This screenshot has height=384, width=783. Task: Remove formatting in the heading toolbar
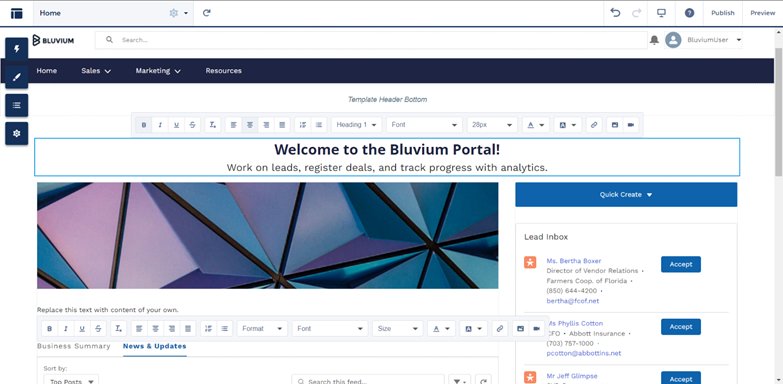point(213,125)
